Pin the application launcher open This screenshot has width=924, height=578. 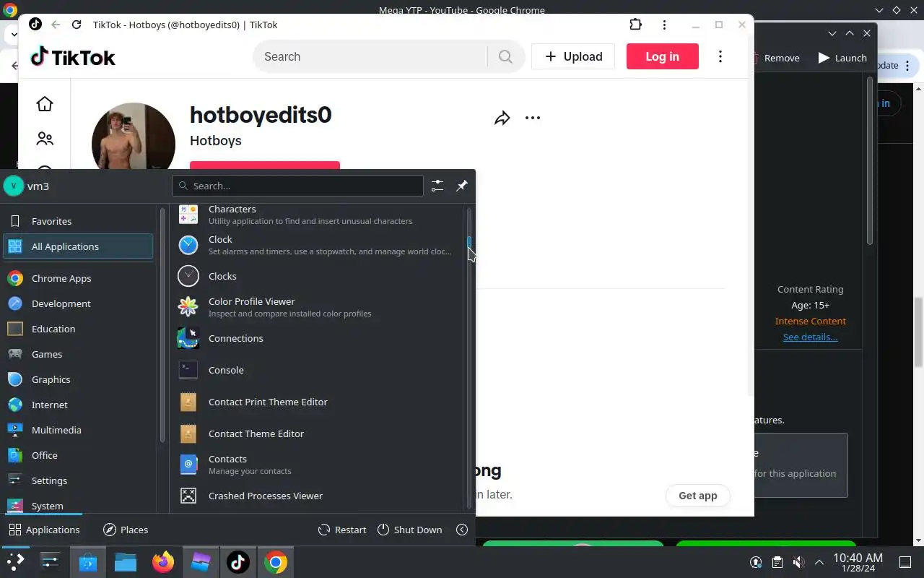coord(462,186)
